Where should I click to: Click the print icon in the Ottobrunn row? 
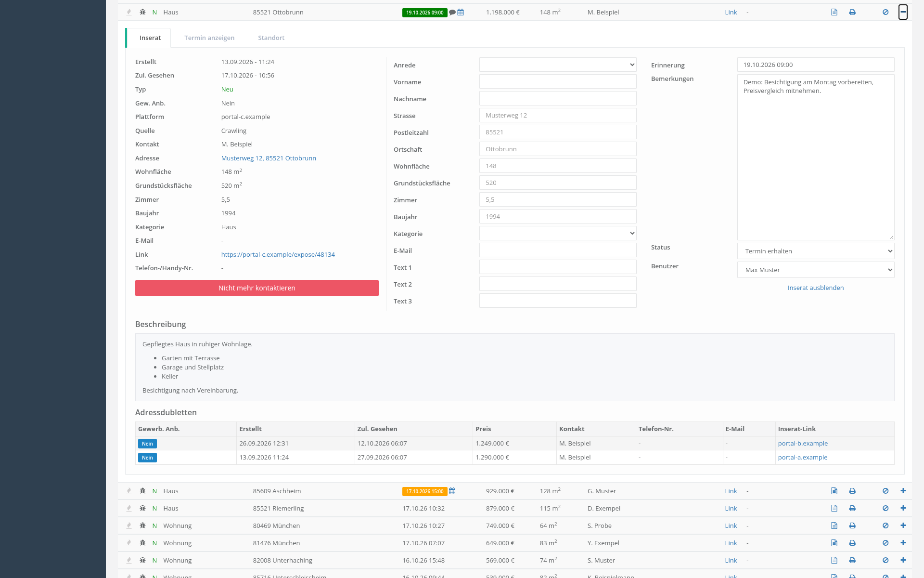pyautogui.click(x=852, y=12)
